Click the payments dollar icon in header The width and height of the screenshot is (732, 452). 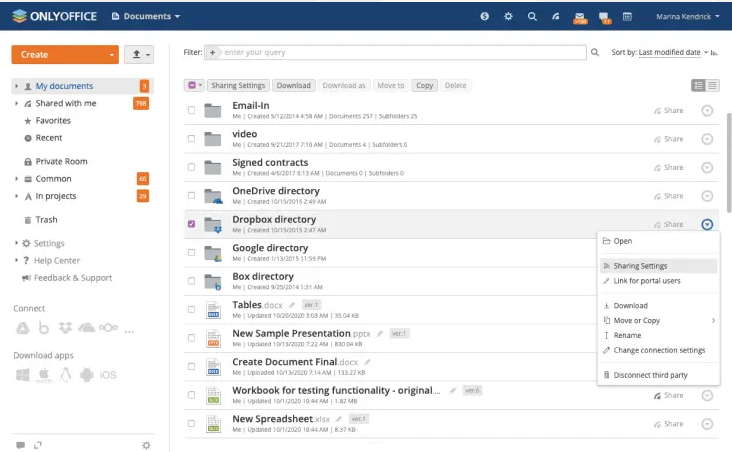point(485,16)
